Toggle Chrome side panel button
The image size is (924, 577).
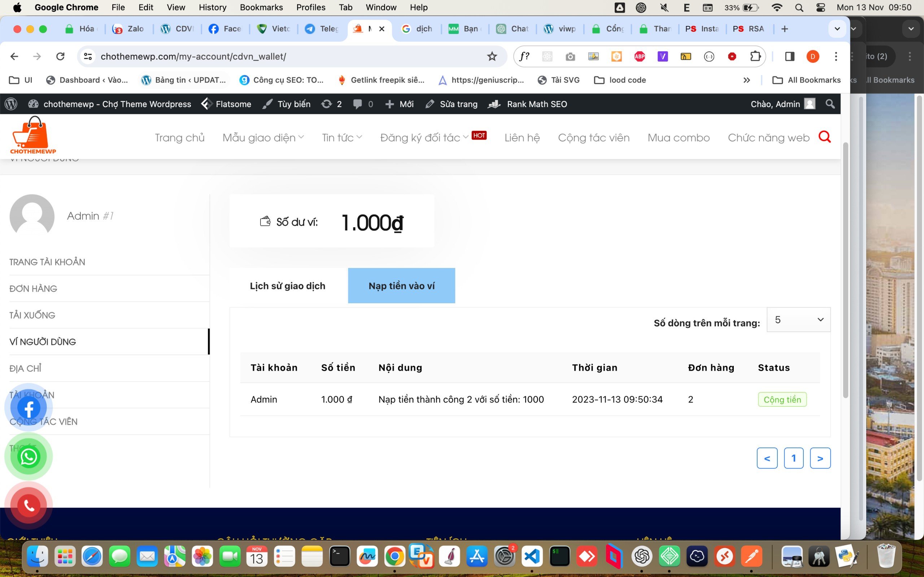point(790,57)
